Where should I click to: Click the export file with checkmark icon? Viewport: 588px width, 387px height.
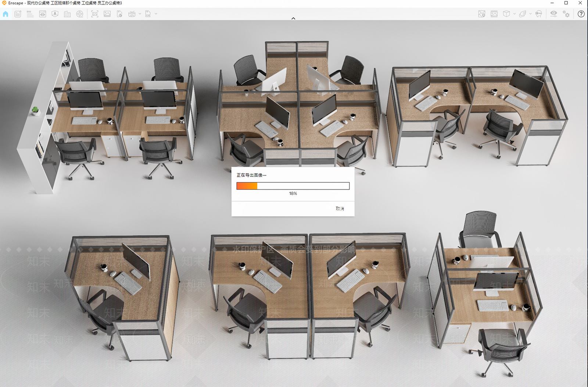[x=119, y=14]
